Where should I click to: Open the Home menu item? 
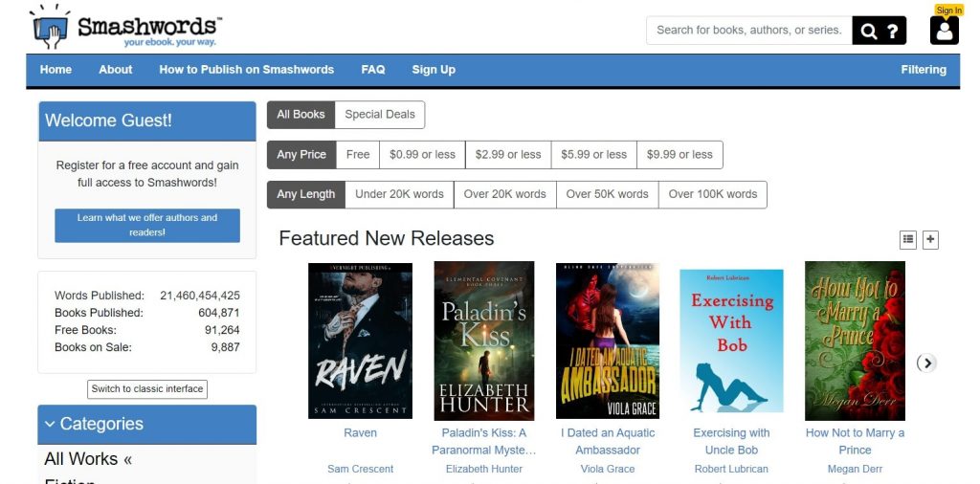point(56,70)
